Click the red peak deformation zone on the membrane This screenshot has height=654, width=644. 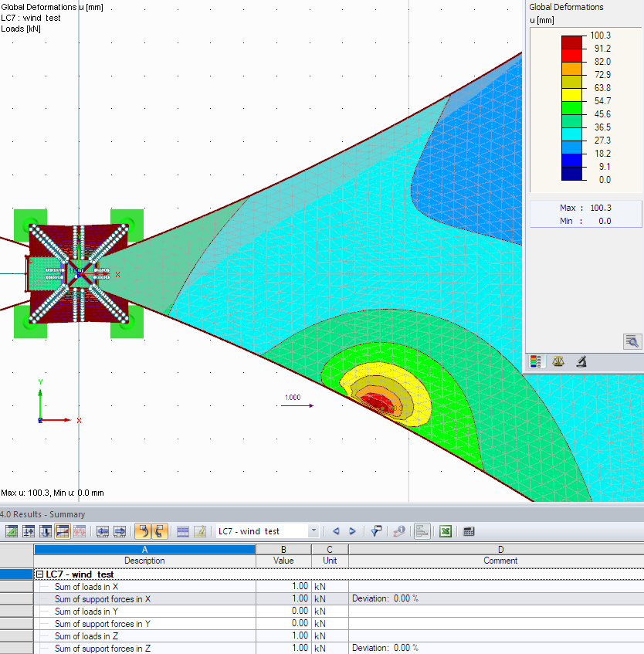378,404
